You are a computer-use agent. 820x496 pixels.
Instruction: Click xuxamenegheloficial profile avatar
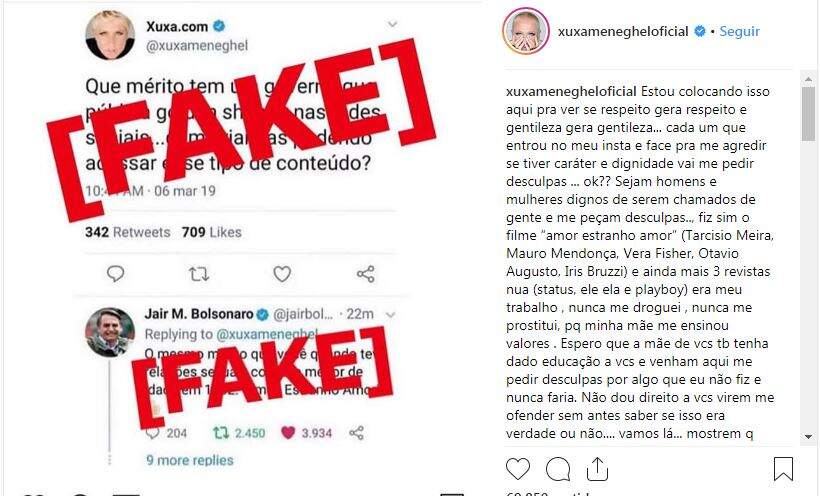click(526, 31)
